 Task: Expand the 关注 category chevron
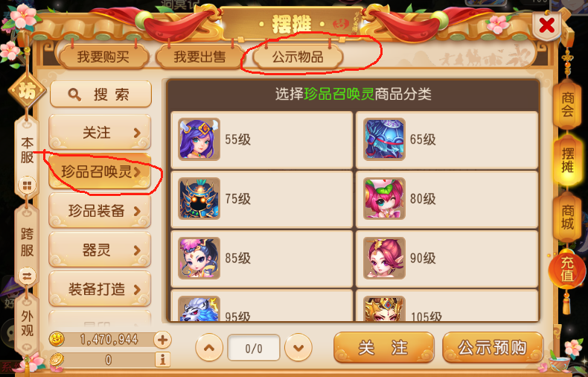click(x=137, y=133)
